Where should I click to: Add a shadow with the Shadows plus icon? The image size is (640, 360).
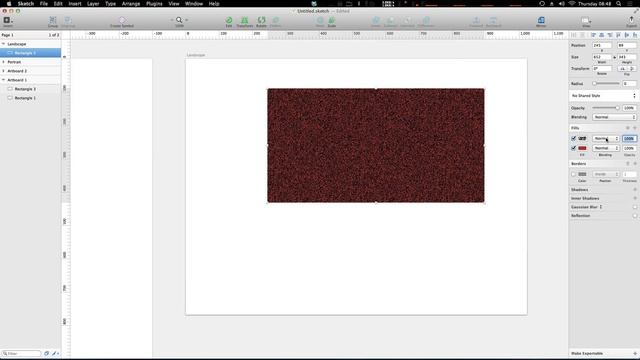click(635, 190)
